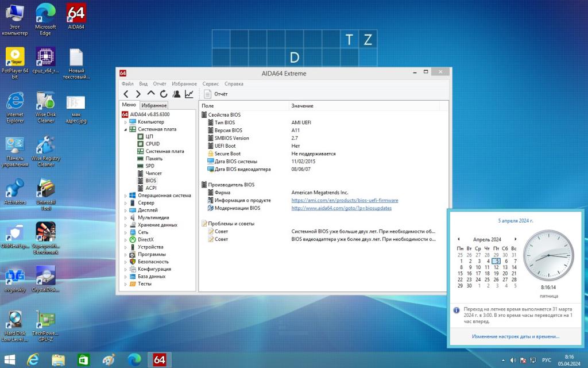Open the Сервис menu
This screenshot has height=368, width=588.
210,84
